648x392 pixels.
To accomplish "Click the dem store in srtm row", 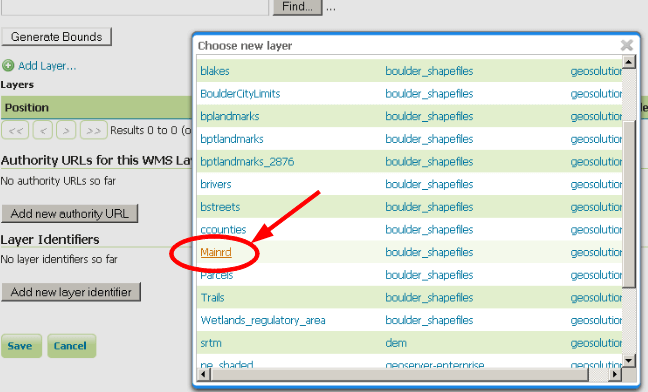I will click(x=396, y=343).
